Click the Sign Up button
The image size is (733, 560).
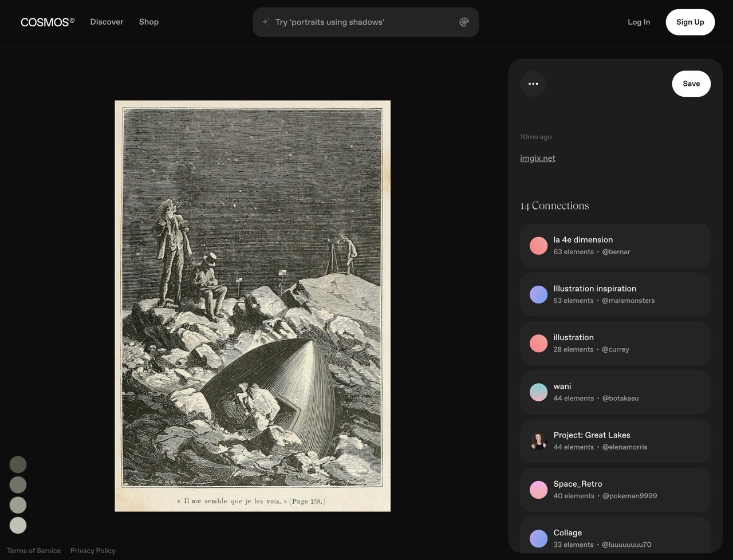690,22
